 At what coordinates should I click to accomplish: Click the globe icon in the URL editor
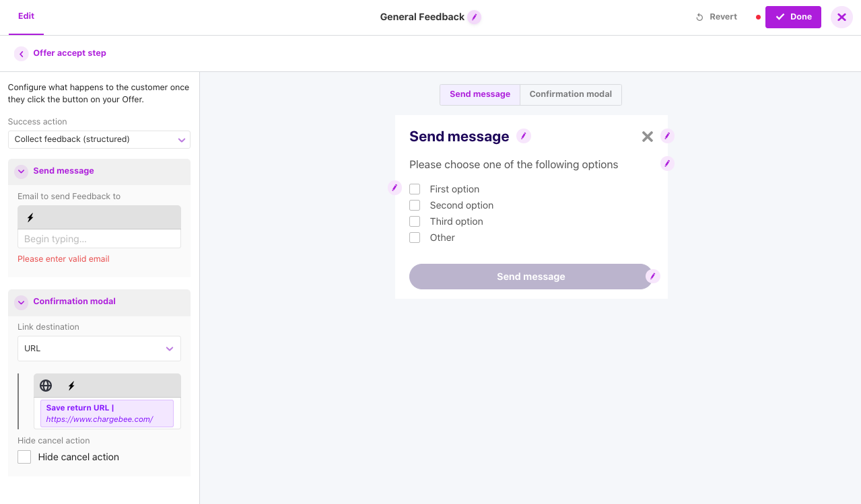[46, 386]
